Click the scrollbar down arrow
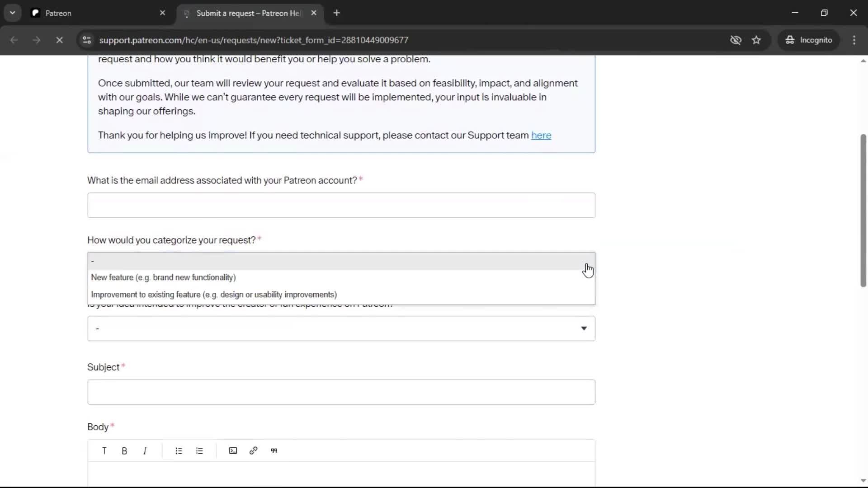Viewport: 868px width, 488px height. 863,481
